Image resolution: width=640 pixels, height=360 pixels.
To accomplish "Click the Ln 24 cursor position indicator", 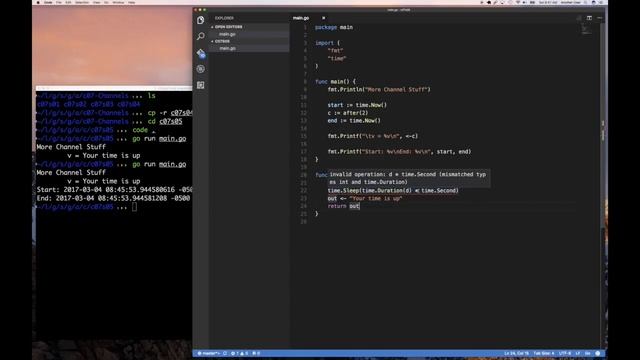I will tap(516, 353).
